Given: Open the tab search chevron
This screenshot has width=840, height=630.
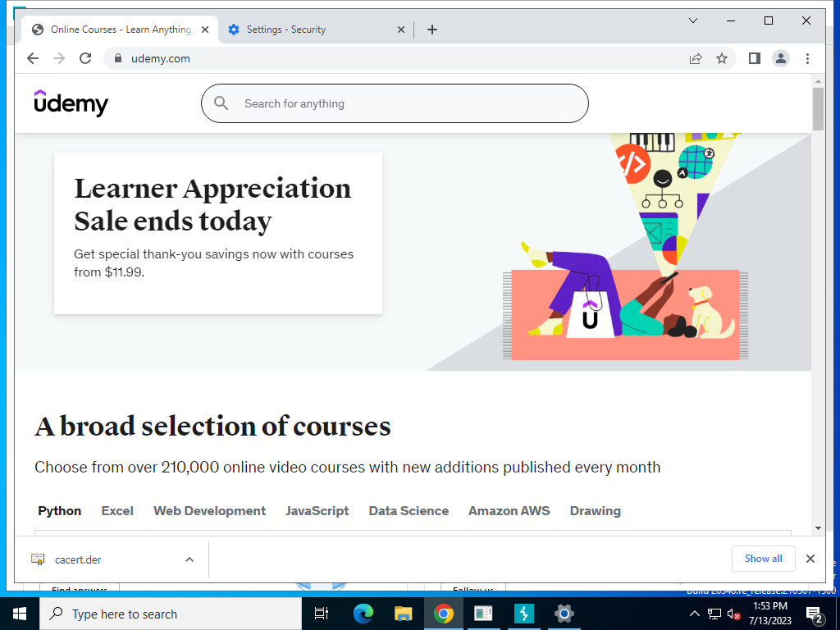Looking at the screenshot, I should 692,21.
